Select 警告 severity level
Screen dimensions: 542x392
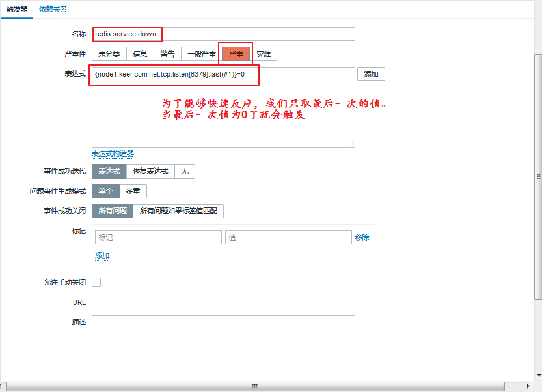click(167, 54)
